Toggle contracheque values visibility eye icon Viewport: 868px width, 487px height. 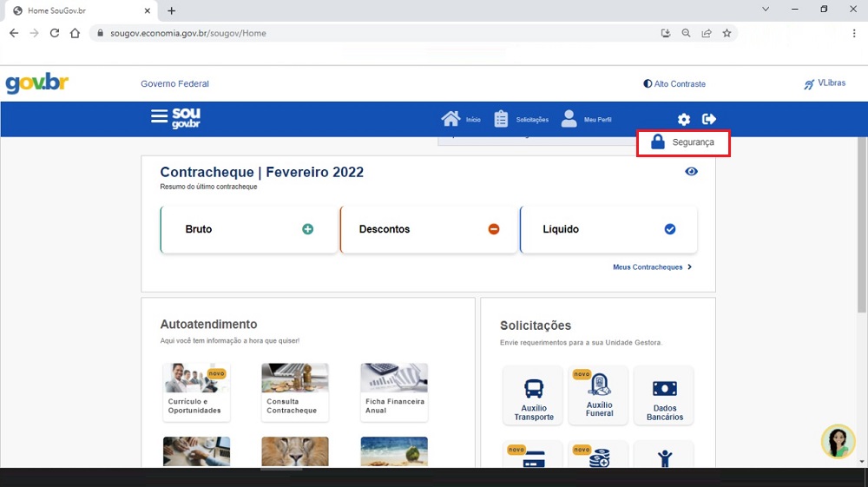tap(691, 172)
